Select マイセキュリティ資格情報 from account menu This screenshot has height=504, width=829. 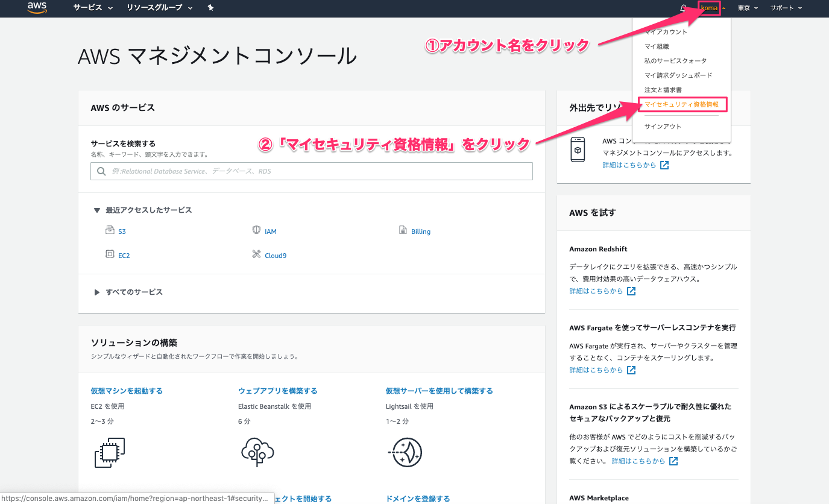pyautogui.click(x=681, y=104)
